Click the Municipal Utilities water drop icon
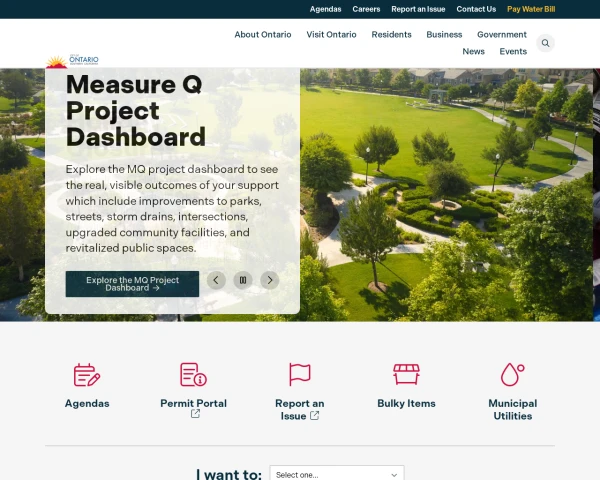600x480 pixels. coord(513,374)
